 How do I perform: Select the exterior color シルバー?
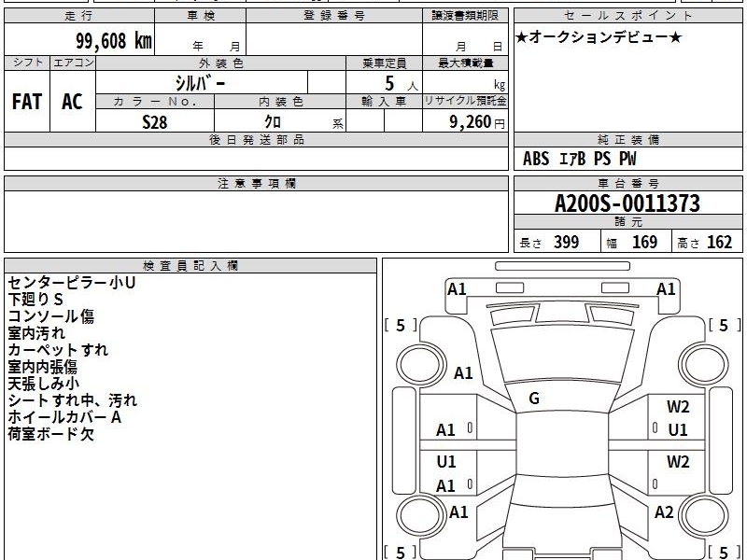point(200,83)
